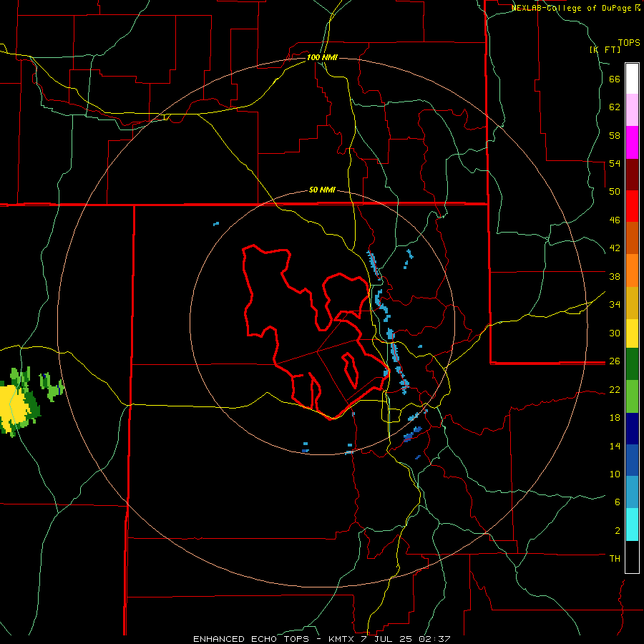Screen dimensions: 644x644
Task: Select navy swatch between 14 and 18
Action: click(632, 429)
